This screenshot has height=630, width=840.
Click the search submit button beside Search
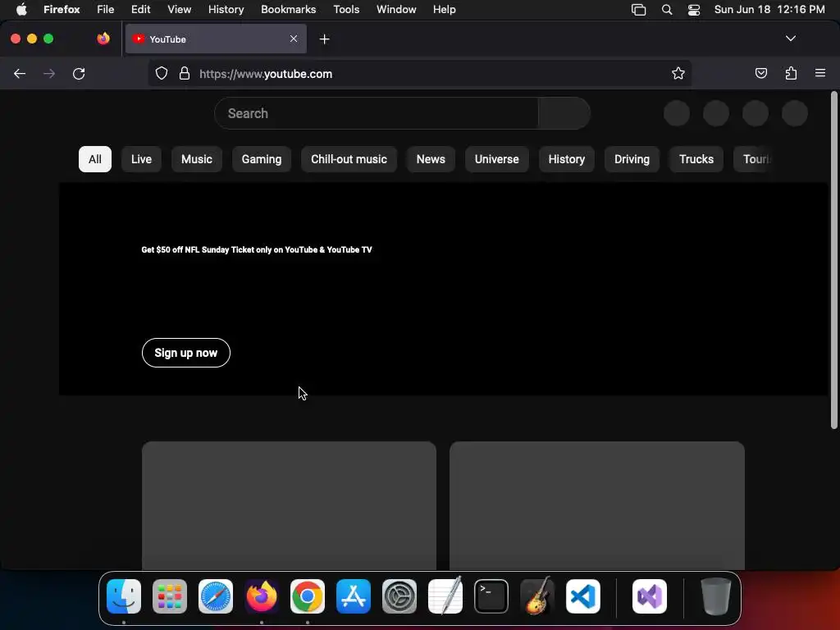(564, 113)
